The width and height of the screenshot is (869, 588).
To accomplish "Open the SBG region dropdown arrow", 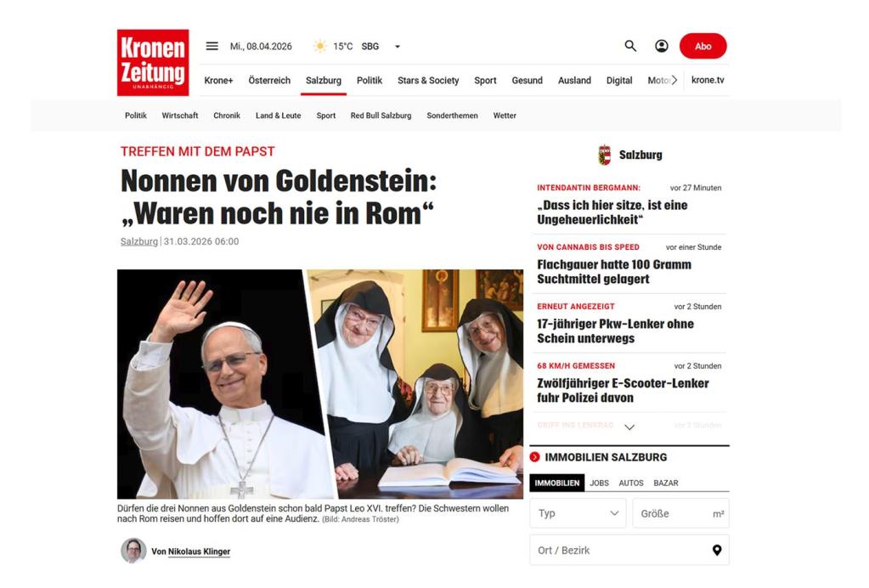I will point(398,47).
